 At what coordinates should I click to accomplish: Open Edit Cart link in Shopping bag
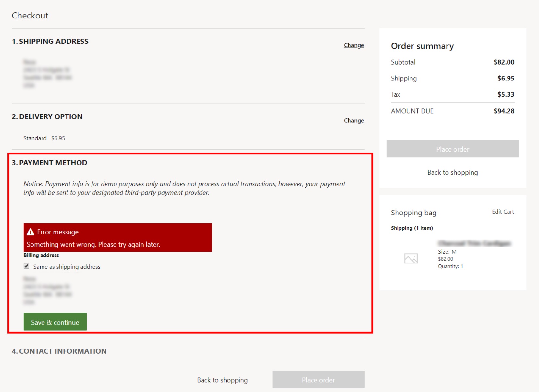tap(503, 212)
